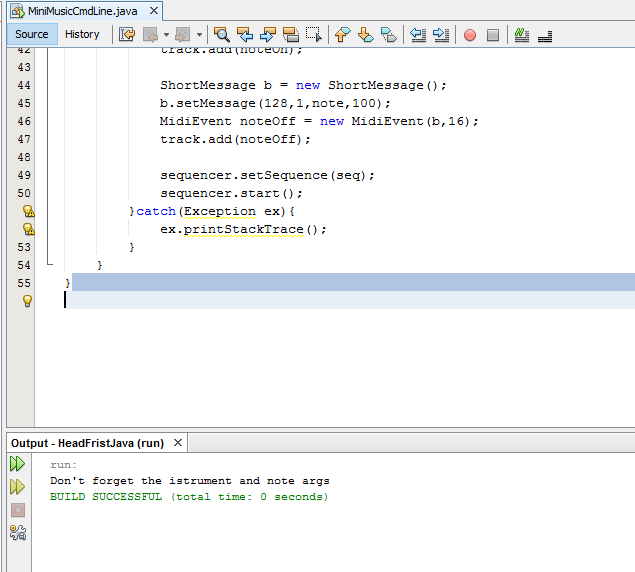Close the Output - HeadFristJava (run) tab
This screenshot has height=572, width=635.
pyautogui.click(x=178, y=443)
